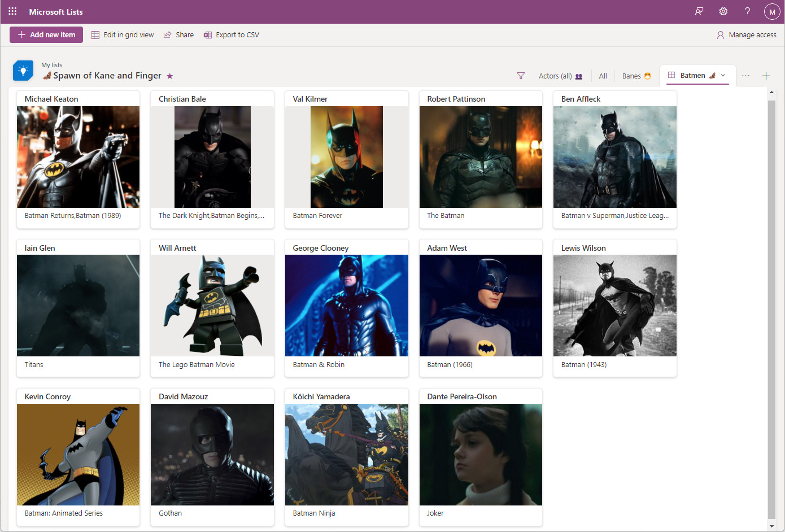Screen dimensions: 785x532
Task: Open the more views ellipsis
Action: click(745, 76)
